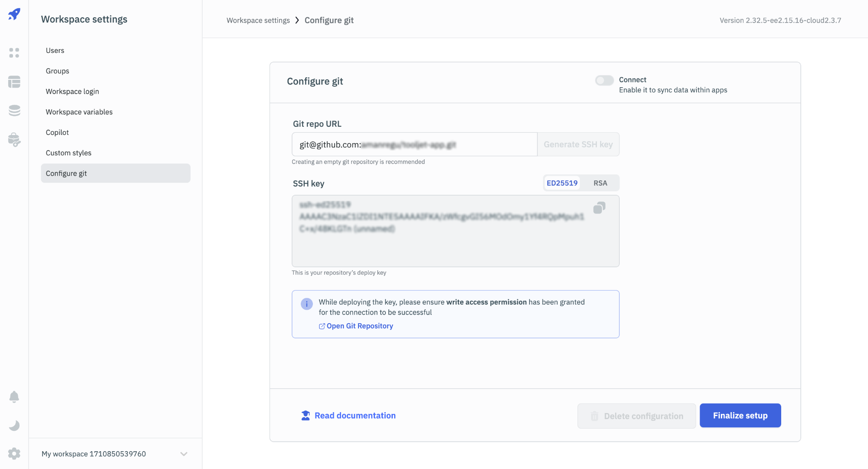Screen dimensions: 868x469
Task: Navigate to Workspace settings breadcrumb
Action: coord(258,20)
